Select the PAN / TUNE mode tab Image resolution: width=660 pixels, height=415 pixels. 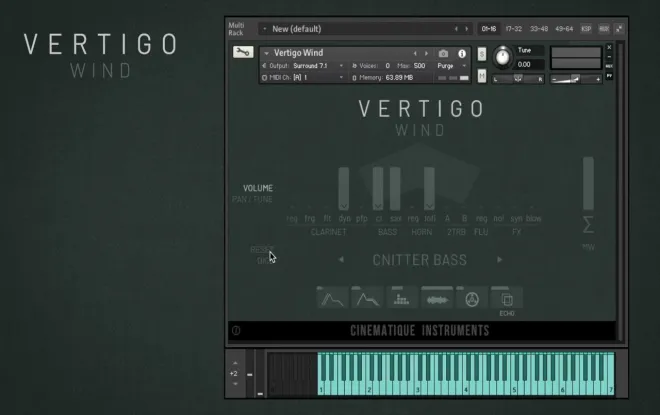(252, 199)
